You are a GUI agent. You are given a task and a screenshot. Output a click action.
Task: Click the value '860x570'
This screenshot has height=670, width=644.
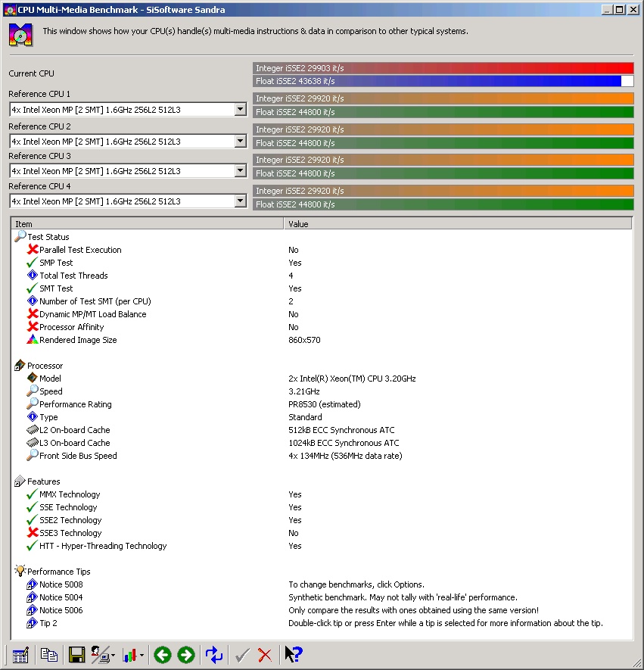304,340
